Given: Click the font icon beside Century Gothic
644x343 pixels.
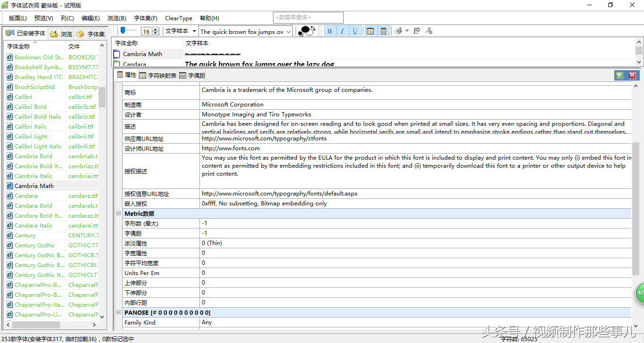Looking at the screenshot, I should click(10, 245).
